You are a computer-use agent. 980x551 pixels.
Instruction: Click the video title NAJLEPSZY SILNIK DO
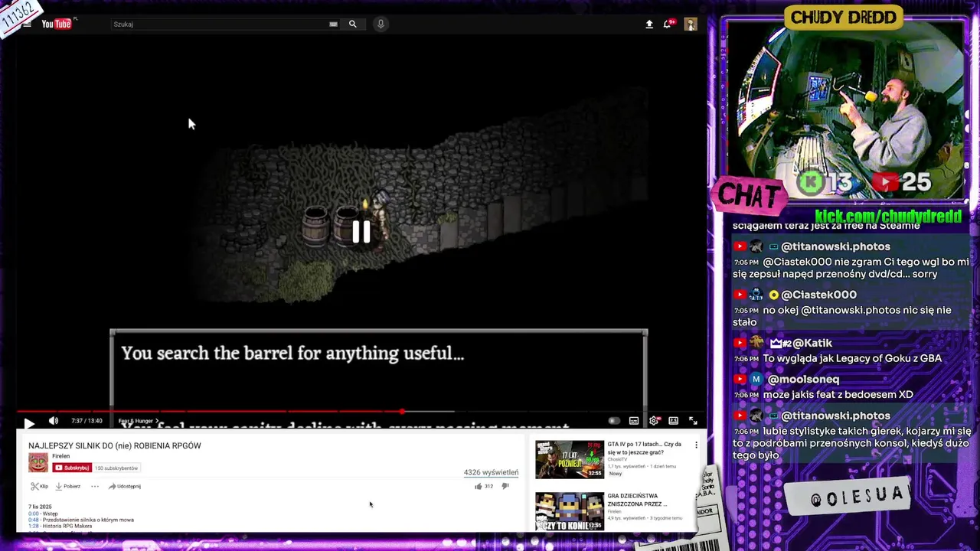pos(115,445)
